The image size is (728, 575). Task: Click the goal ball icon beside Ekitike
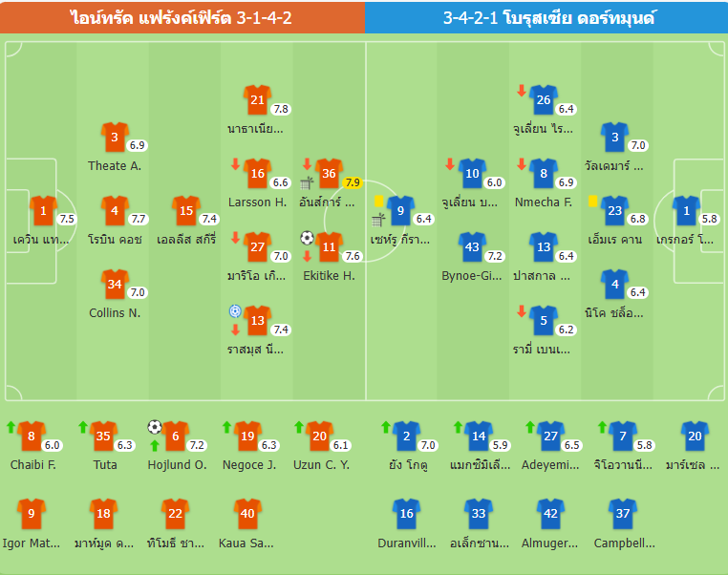(x=307, y=237)
